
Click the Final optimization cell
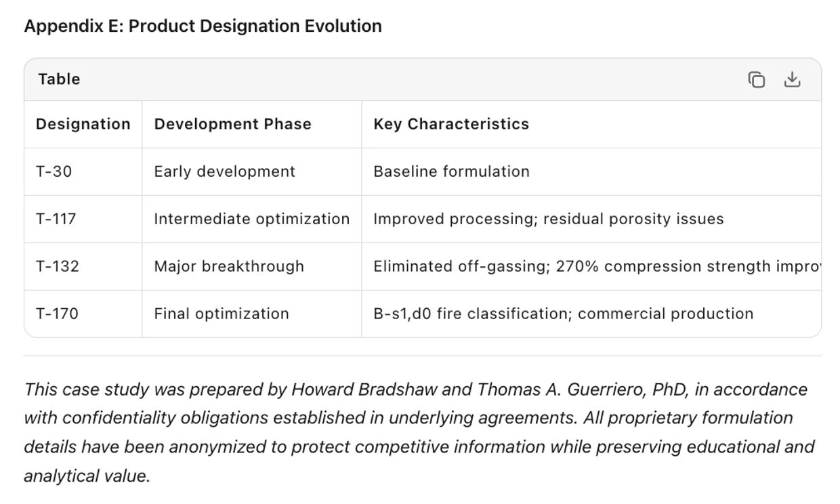click(x=222, y=314)
